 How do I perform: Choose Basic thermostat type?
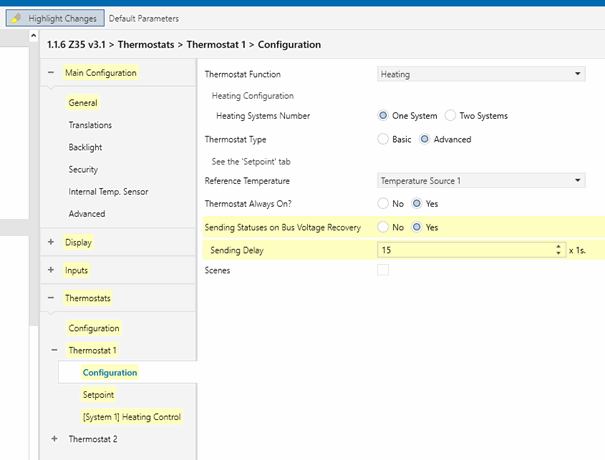(383, 139)
